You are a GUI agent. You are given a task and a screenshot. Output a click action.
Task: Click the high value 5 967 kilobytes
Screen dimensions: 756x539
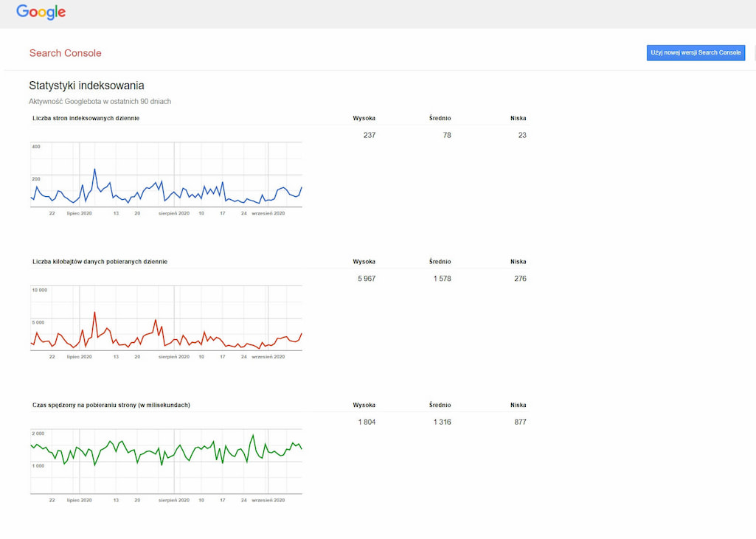[x=366, y=279]
